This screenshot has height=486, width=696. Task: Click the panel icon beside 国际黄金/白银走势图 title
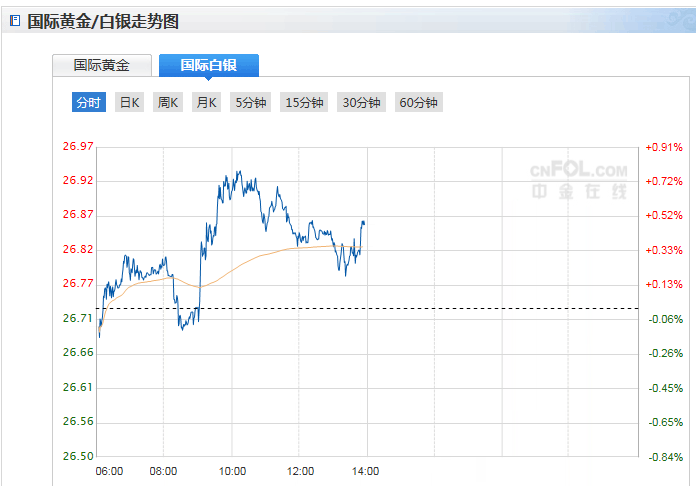(14, 20)
